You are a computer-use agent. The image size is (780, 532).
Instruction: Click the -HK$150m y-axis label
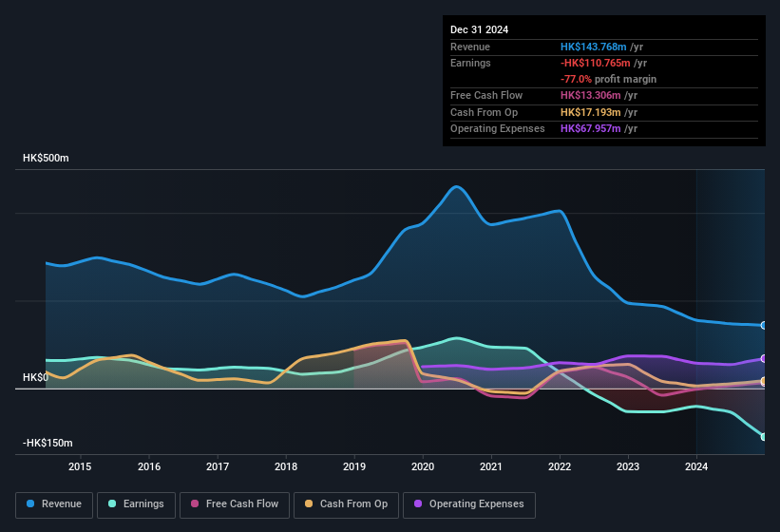pos(48,443)
